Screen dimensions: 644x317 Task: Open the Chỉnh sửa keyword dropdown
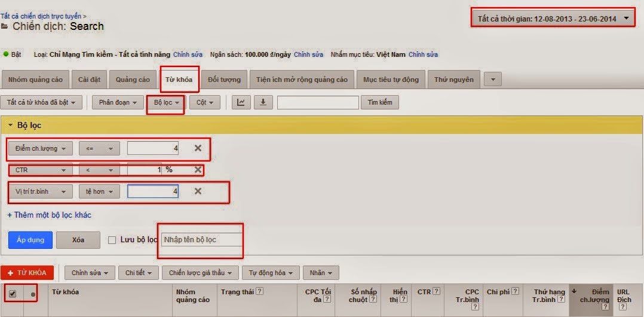point(90,273)
